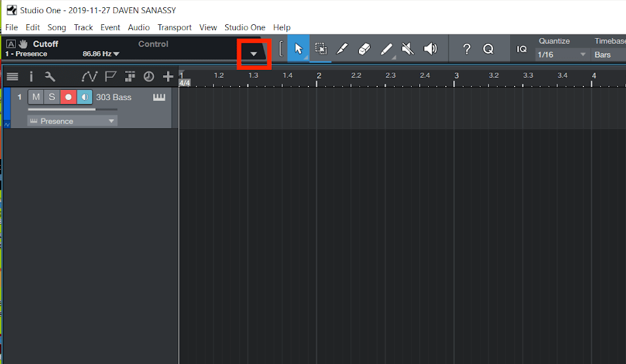Open the tempo track clock icon
This screenshot has width=626, height=364.
(149, 76)
